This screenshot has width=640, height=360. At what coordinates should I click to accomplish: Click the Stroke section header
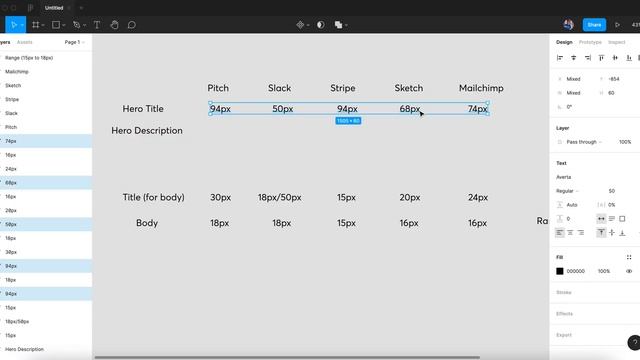(x=564, y=292)
